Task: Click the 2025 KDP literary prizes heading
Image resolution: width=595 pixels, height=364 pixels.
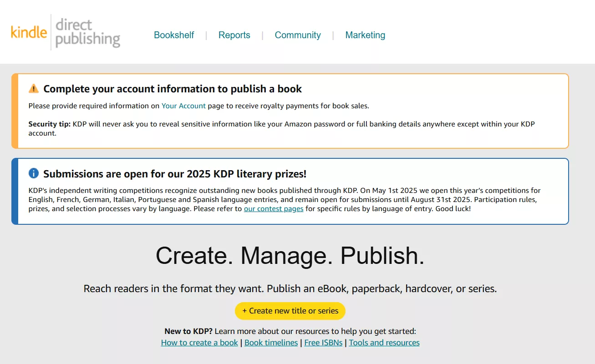Action: 175,174
